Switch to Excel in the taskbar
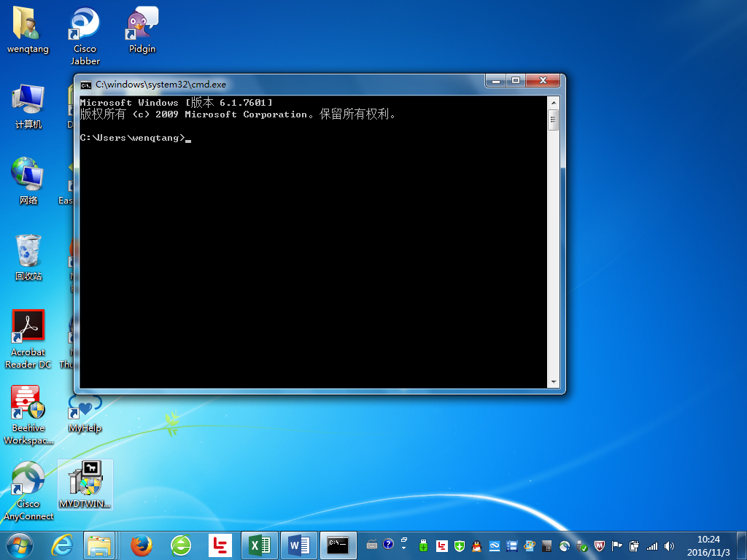This screenshot has height=560, width=747. tap(260, 545)
